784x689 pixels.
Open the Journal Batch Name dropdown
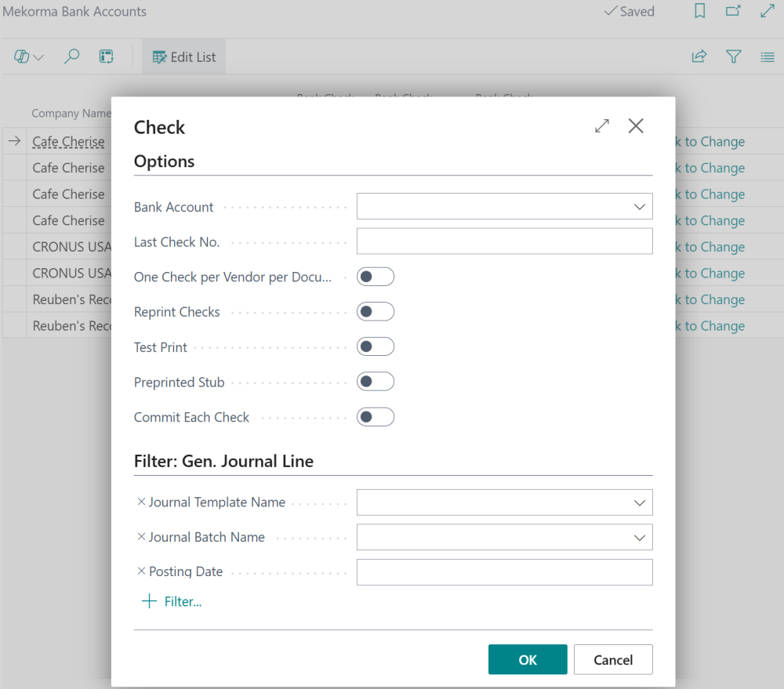click(x=641, y=537)
